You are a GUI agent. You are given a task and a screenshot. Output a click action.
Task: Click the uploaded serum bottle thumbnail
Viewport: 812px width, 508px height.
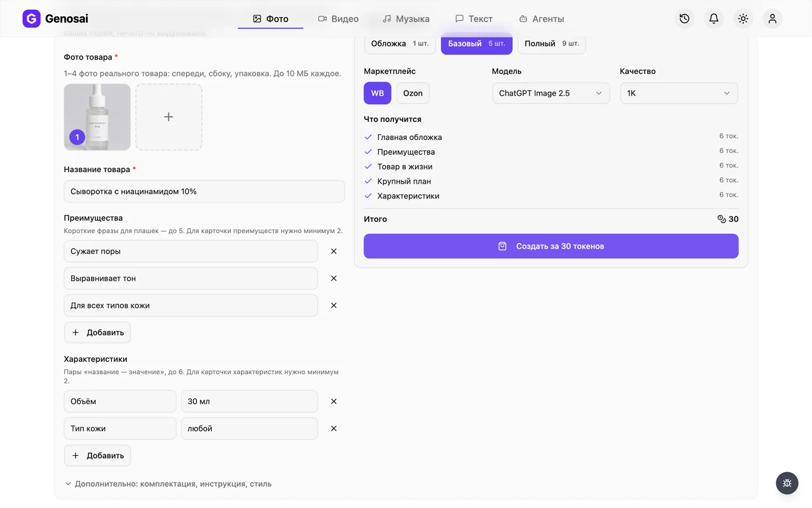(97, 117)
